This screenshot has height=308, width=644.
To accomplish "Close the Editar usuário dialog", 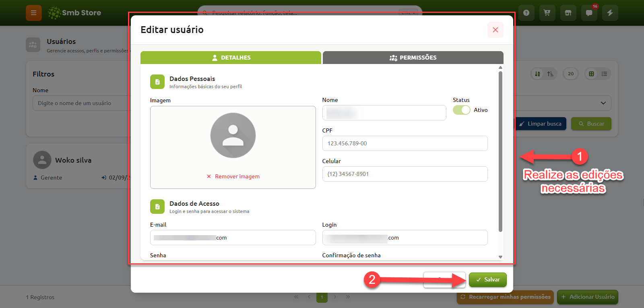I will click(x=495, y=30).
